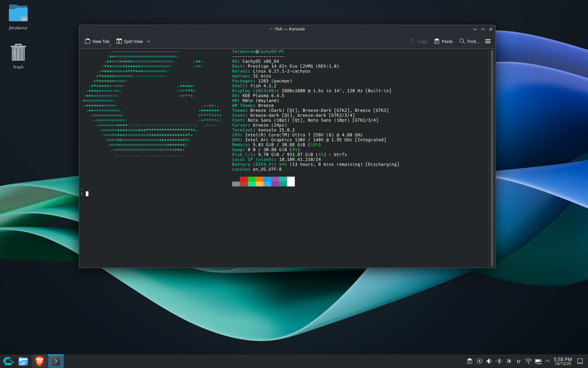Click the Battery (BIF0_9) status line
Viewport: 588px width, 368px height.
[316, 164]
